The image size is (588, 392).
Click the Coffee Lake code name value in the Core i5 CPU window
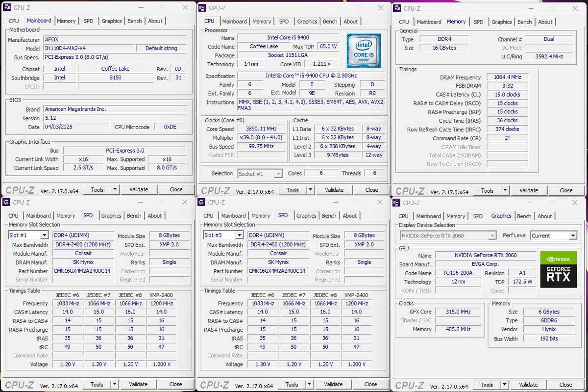[264, 47]
